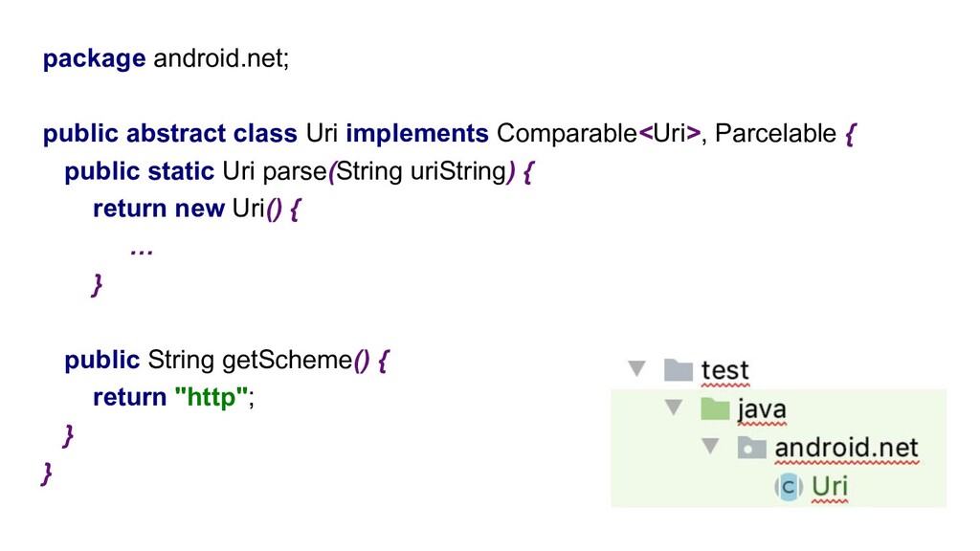Select the android.net package label
The image size is (980, 551).
pos(846,448)
